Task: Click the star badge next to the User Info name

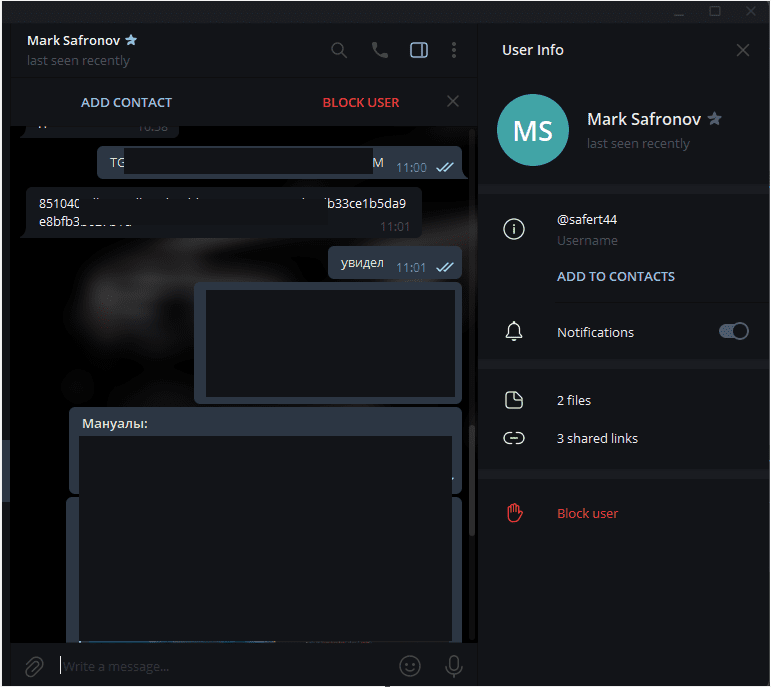Action: point(714,119)
